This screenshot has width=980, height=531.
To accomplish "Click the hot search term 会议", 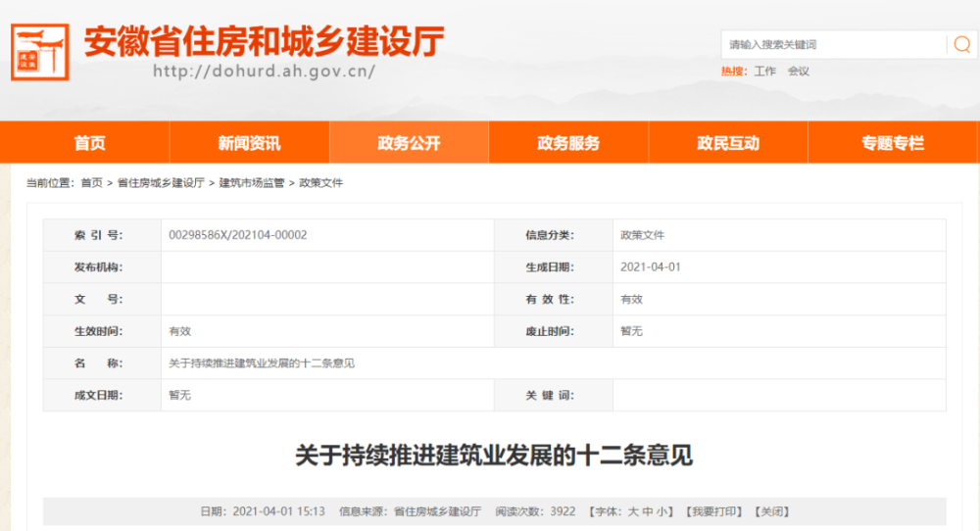I will pos(798,72).
